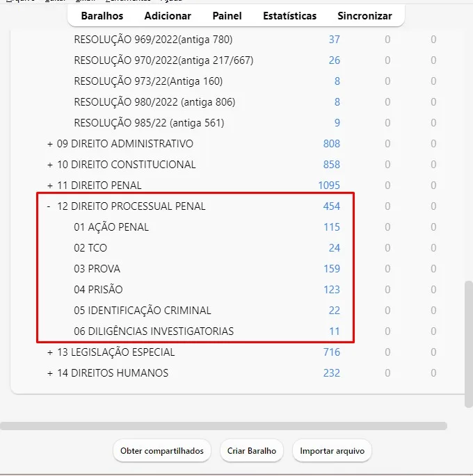Collapse the 12 DIREITO PROCESSUAL PENAL deck
The width and height of the screenshot is (473, 476).
(x=49, y=206)
